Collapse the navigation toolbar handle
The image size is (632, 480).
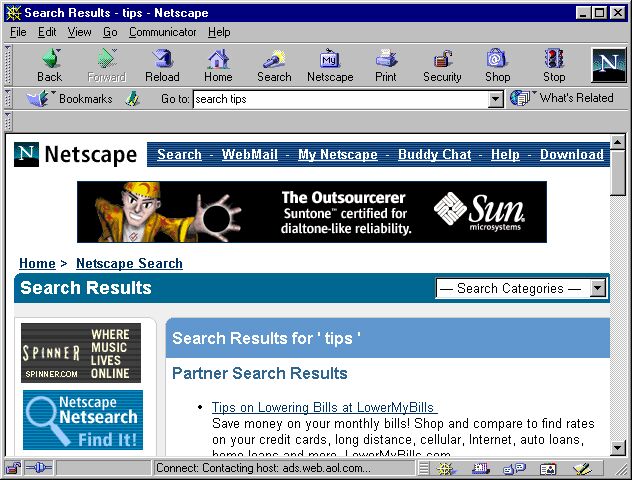[x=8, y=65]
